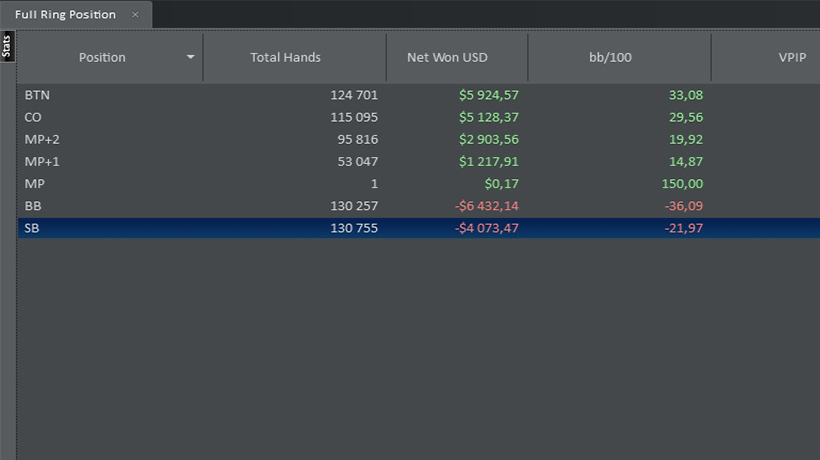
Task: Select the MP+1 position row
Action: (419, 162)
